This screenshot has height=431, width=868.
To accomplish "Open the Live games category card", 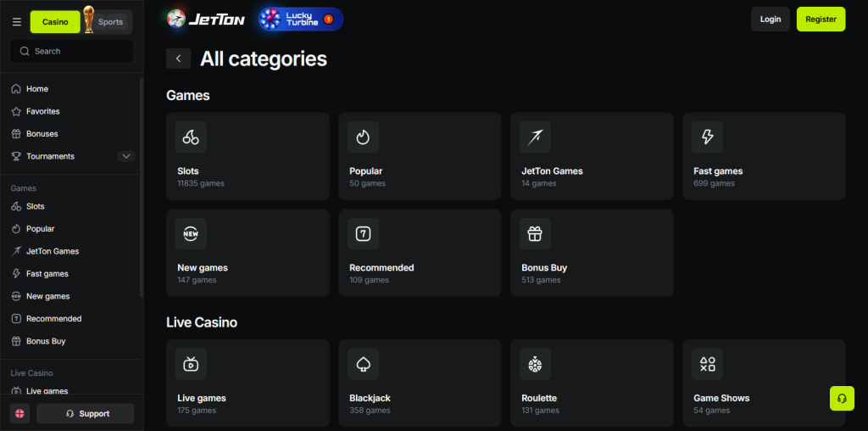I will (x=248, y=383).
